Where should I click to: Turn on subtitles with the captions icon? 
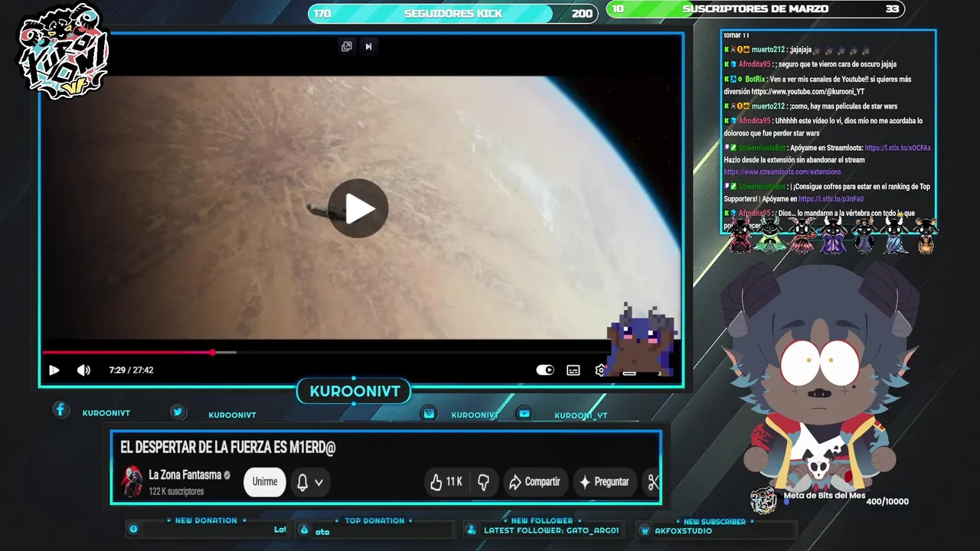[x=573, y=370]
